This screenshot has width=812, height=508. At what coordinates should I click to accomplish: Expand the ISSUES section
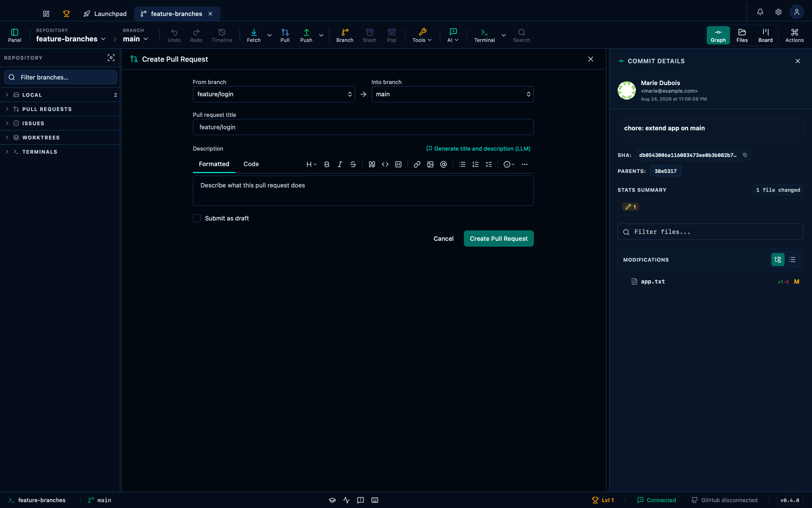60,123
